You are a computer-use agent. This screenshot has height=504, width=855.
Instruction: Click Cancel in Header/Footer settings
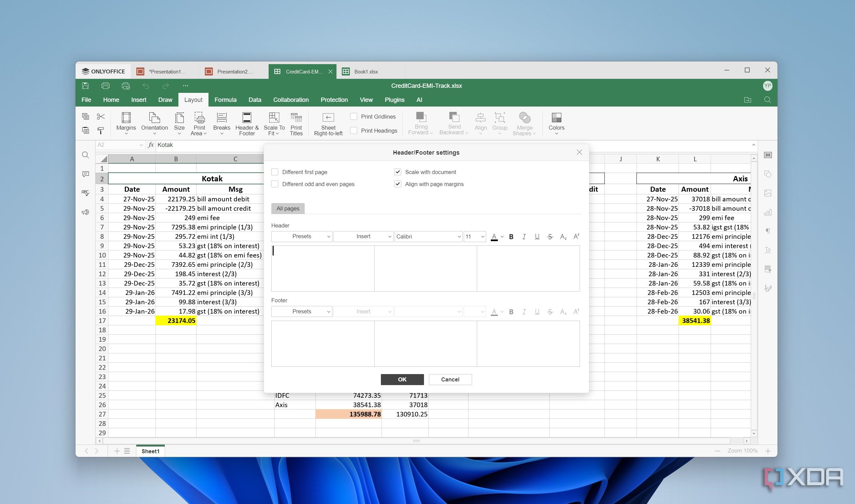tap(450, 379)
